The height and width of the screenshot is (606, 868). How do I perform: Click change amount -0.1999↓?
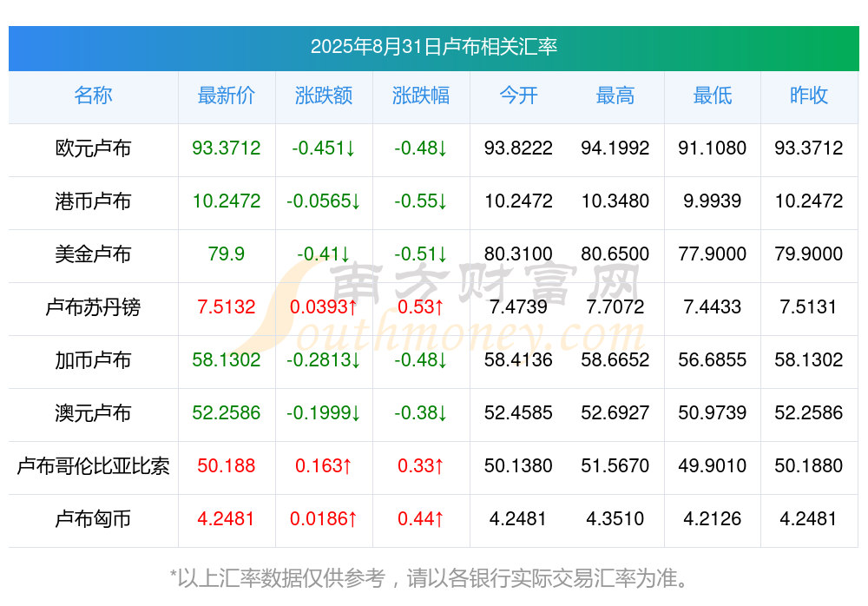[324, 412]
